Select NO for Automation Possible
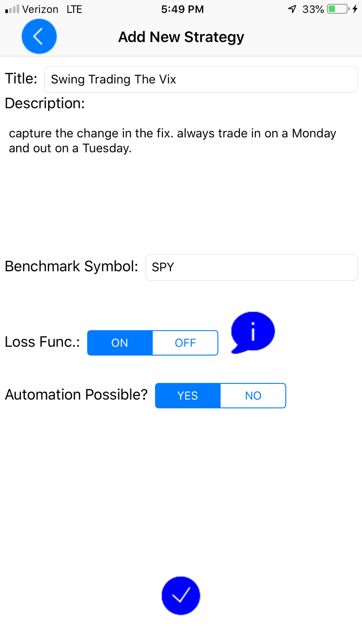The width and height of the screenshot is (362, 644). [253, 396]
